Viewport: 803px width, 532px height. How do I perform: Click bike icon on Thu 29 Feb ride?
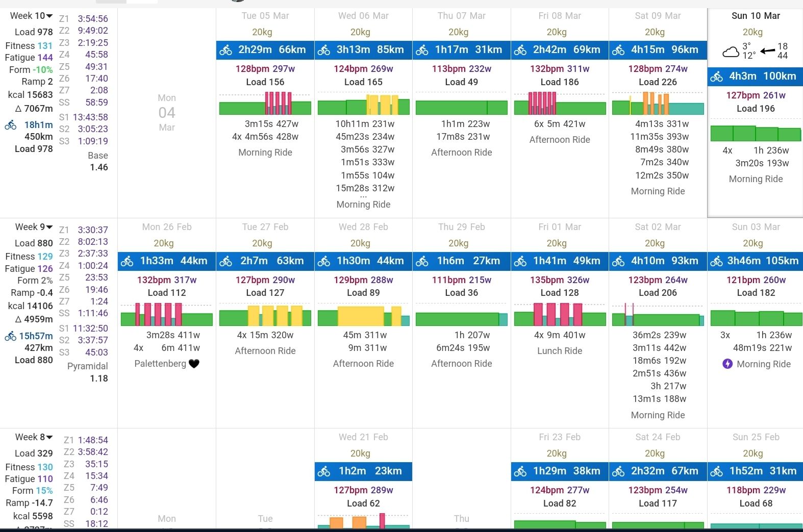[422, 262]
